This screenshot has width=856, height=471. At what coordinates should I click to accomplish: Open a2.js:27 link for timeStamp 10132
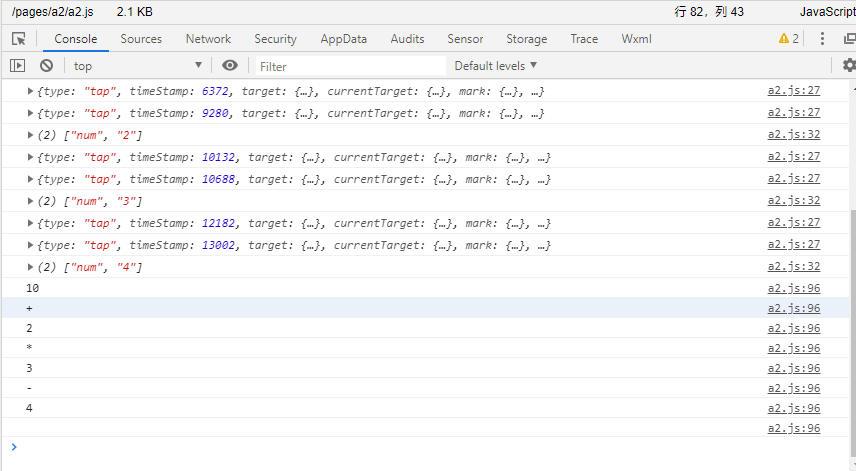pos(794,157)
